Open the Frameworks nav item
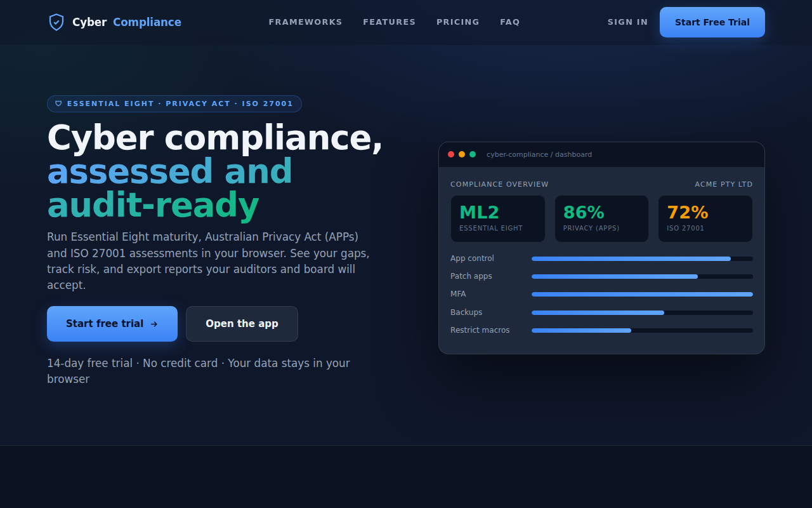 click(305, 22)
